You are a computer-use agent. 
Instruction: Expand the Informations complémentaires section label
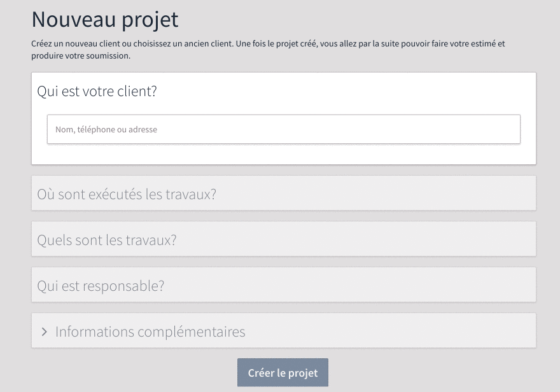point(150,332)
